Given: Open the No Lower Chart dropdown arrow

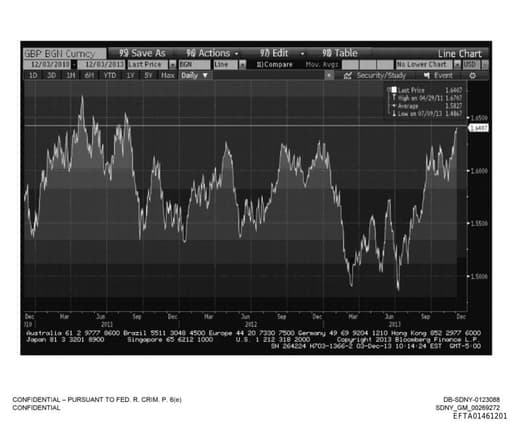Looking at the screenshot, I should [457, 65].
